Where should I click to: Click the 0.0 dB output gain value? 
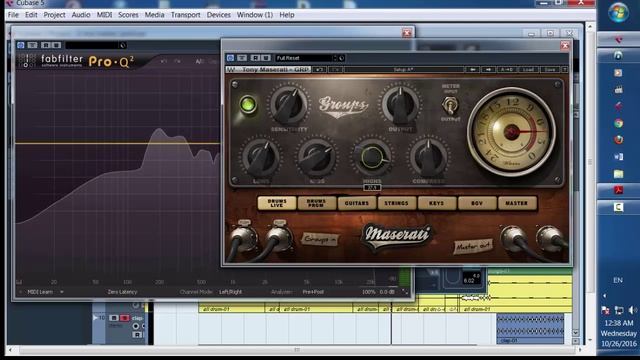[x=387, y=292]
